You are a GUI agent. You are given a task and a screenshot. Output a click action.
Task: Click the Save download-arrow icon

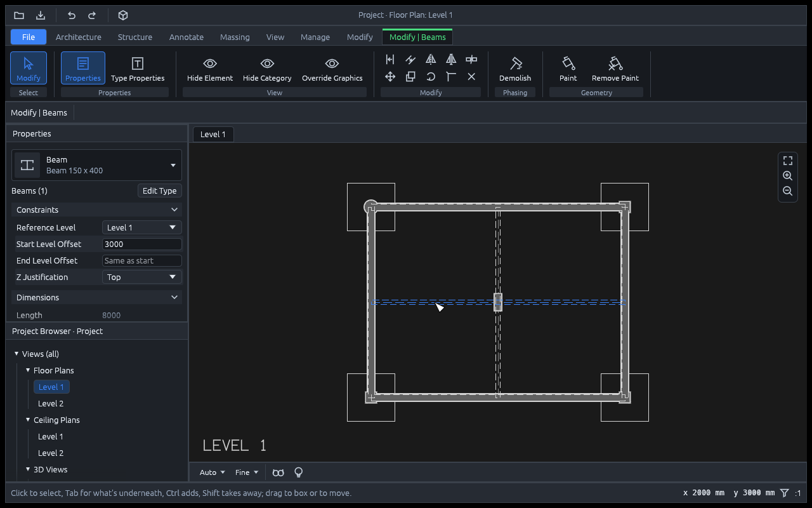point(41,15)
